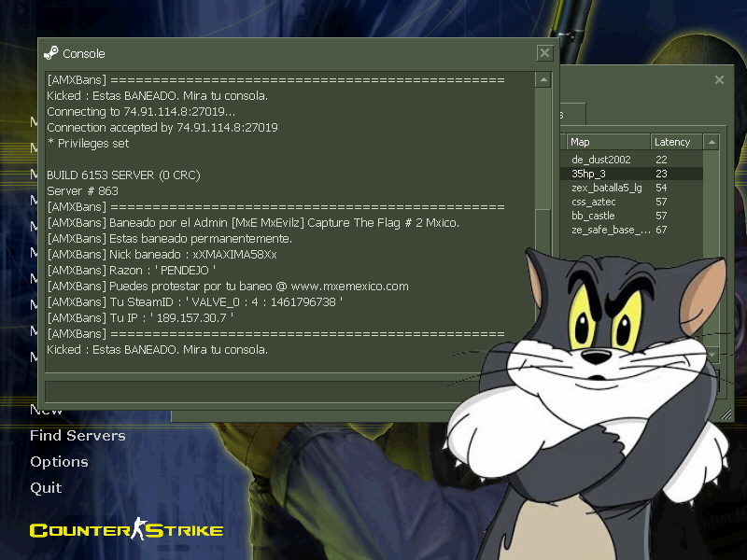Viewport: 747px width, 560px height.
Task: Click the 'Connection accepted by' console line
Action: (x=162, y=128)
